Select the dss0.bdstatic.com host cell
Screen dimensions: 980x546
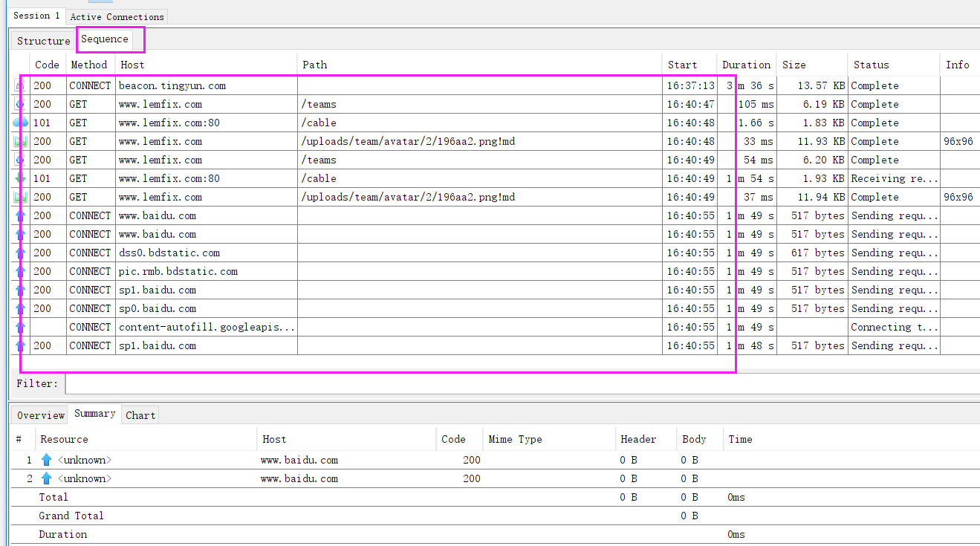click(206, 253)
